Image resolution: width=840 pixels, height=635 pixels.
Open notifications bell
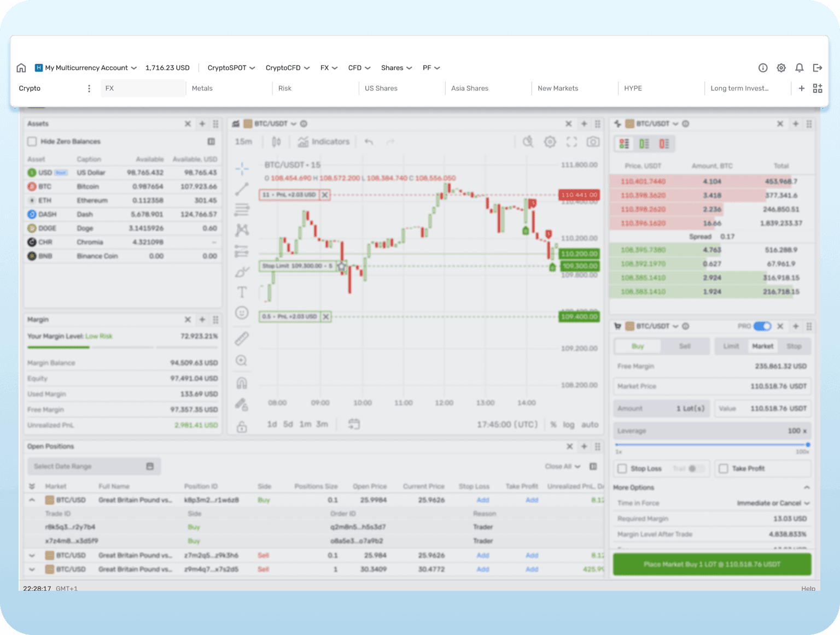coord(800,68)
